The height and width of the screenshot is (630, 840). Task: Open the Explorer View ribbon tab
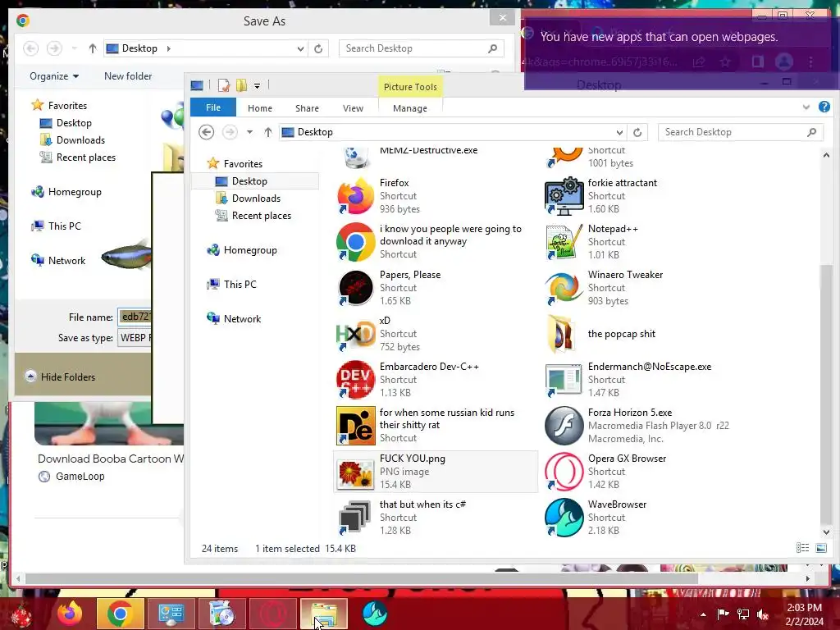[353, 108]
